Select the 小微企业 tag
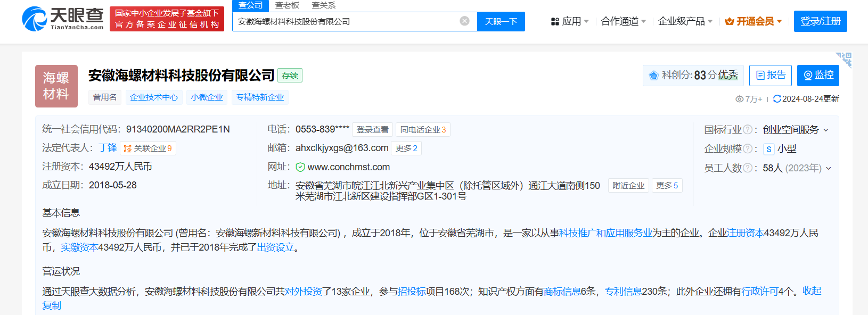This screenshot has width=868, height=315. click(207, 97)
